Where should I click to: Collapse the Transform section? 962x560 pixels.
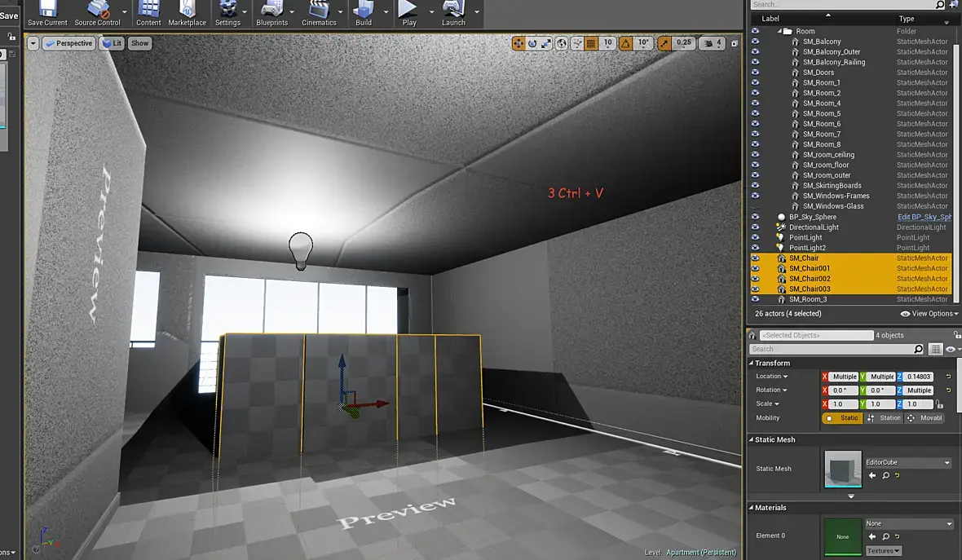pyautogui.click(x=751, y=363)
